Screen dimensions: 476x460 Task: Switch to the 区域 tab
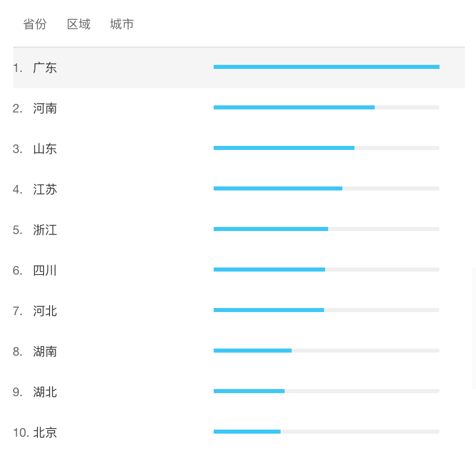coord(78,24)
